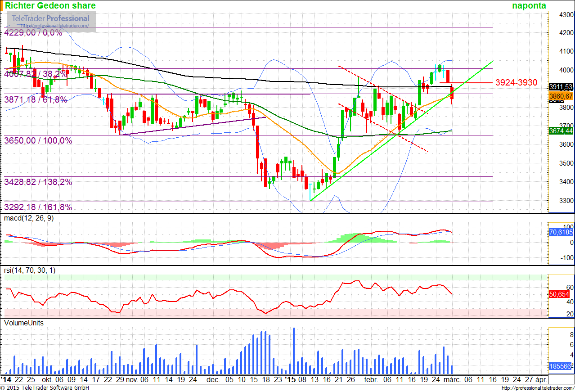Image resolution: width=575 pixels, height=392 pixels.
Task: Click the orange "3860,67" price tag
Action: click(x=561, y=96)
